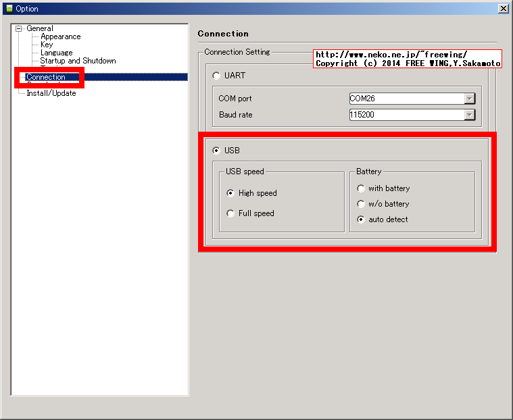Click the Option title bar icon
513x420 pixels.
click(x=9, y=9)
